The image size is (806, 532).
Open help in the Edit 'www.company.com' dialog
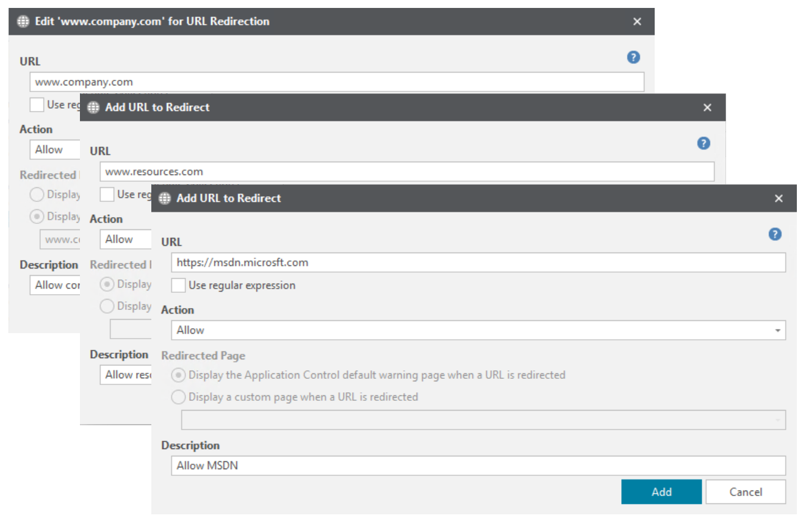[633, 57]
